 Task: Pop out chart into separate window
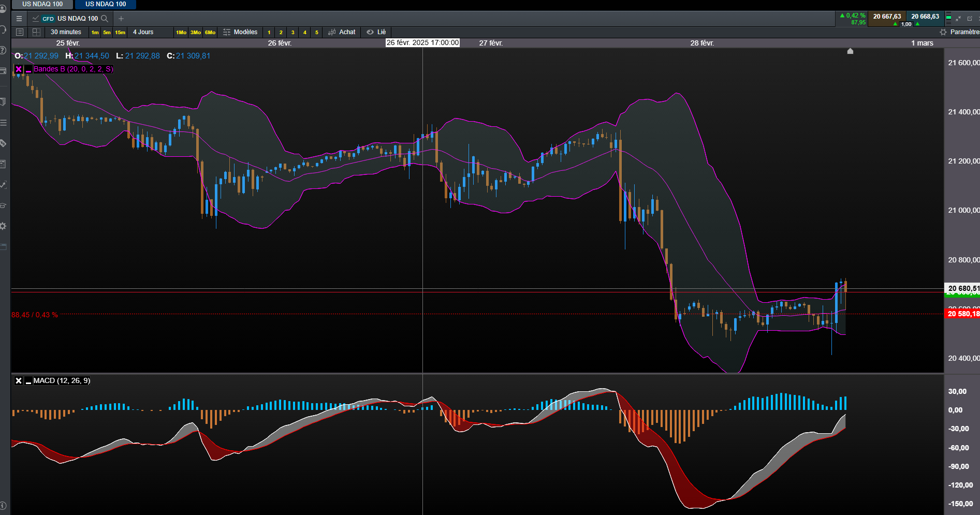tap(970, 19)
